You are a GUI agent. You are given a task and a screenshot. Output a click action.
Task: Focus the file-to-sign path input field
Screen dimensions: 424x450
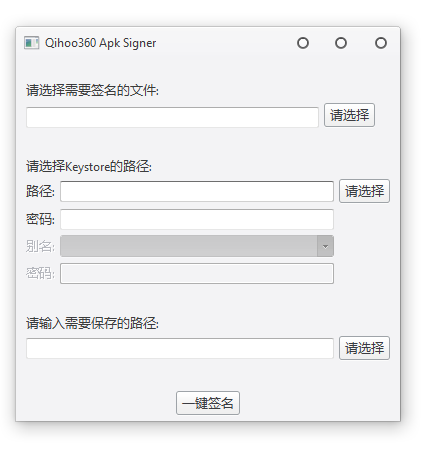pyautogui.click(x=172, y=117)
